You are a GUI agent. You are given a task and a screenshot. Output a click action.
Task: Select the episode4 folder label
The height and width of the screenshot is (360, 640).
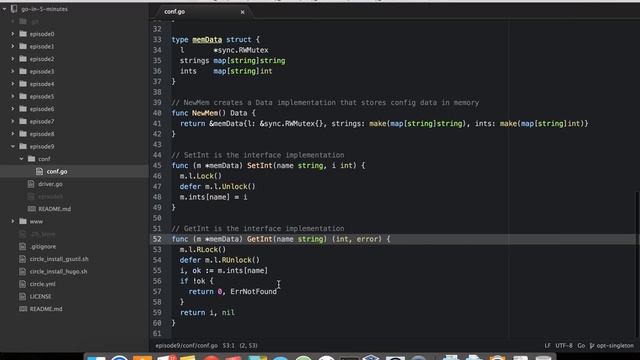coord(42,84)
